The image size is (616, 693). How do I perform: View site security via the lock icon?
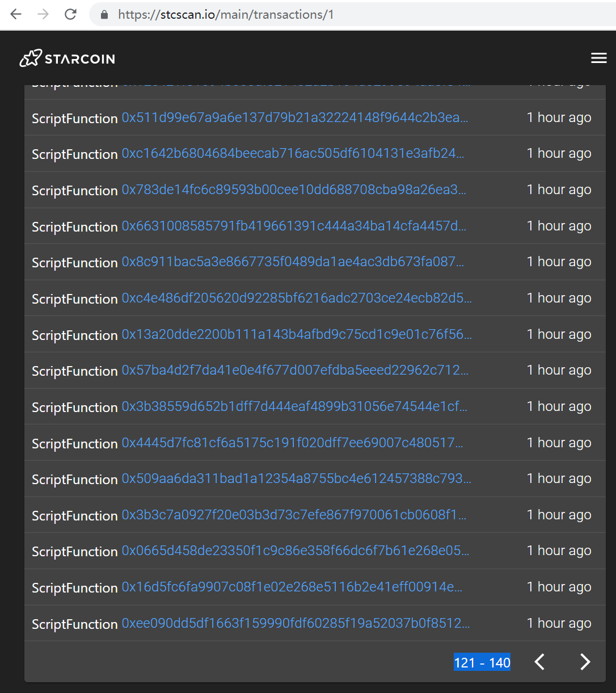click(x=103, y=14)
